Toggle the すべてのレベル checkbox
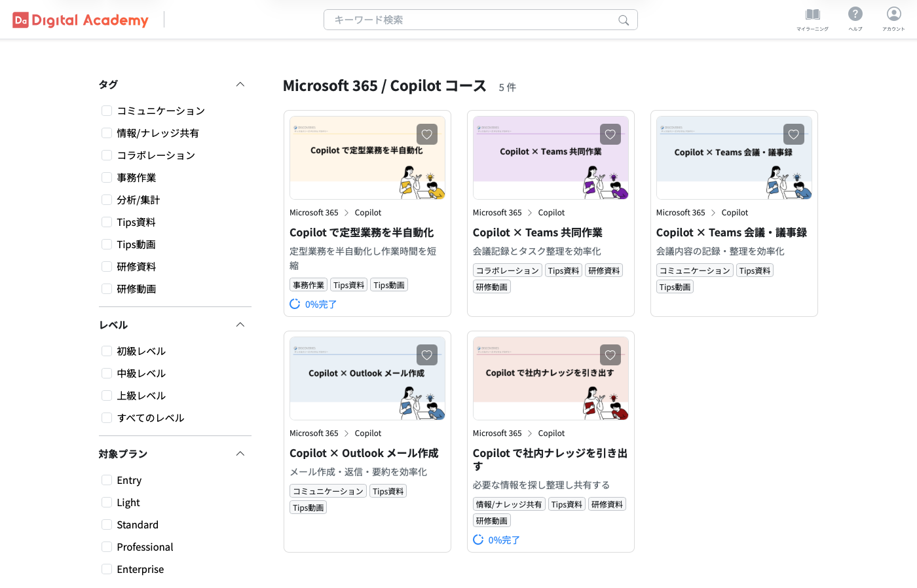The height and width of the screenshot is (588, 917). [x=107, y=418]
